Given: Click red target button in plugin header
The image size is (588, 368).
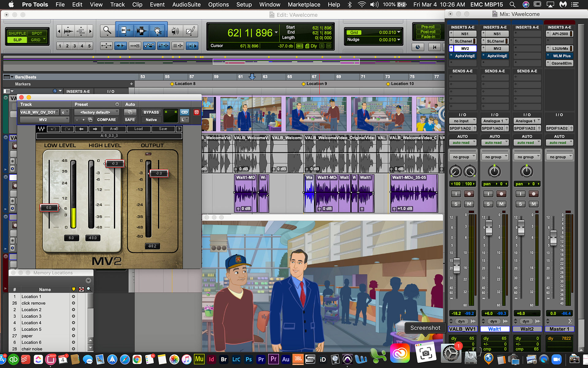Looking at the screenshot, I should [x=197, y=112].
